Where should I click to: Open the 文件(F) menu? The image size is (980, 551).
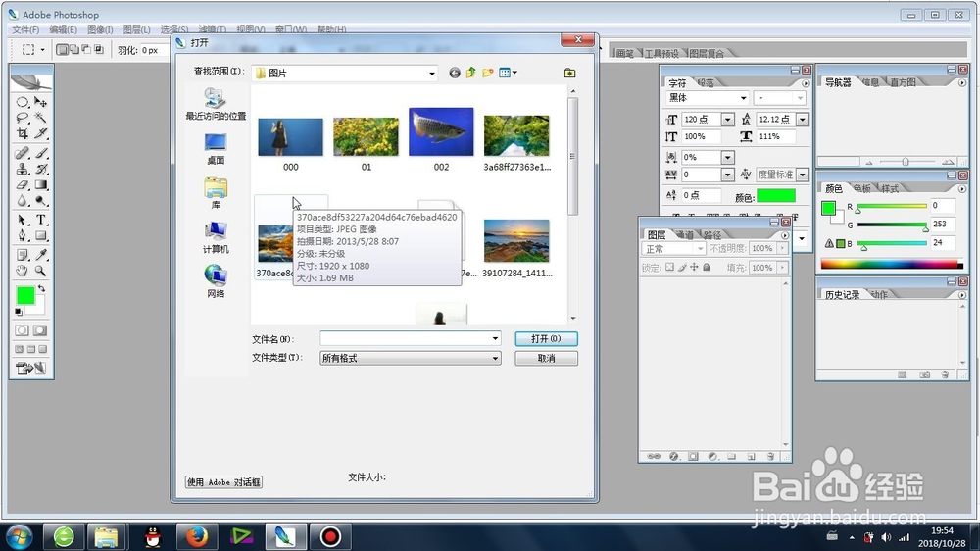25,30
